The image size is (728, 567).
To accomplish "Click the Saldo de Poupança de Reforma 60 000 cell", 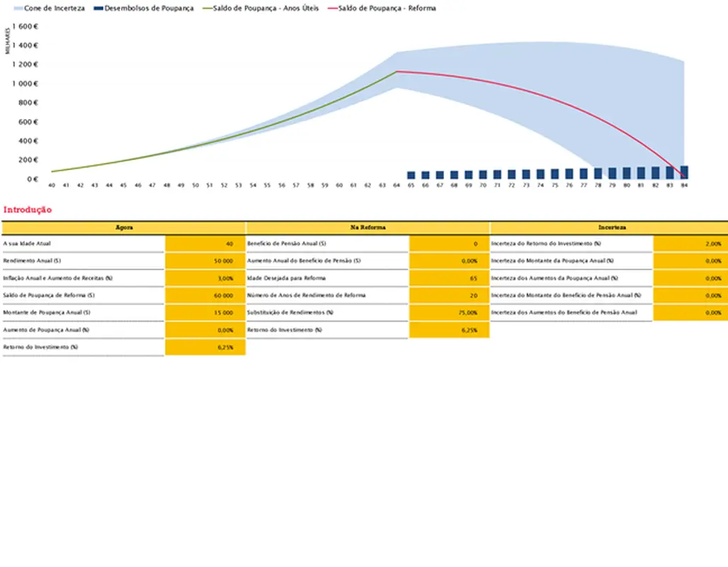I will (205, 296).
